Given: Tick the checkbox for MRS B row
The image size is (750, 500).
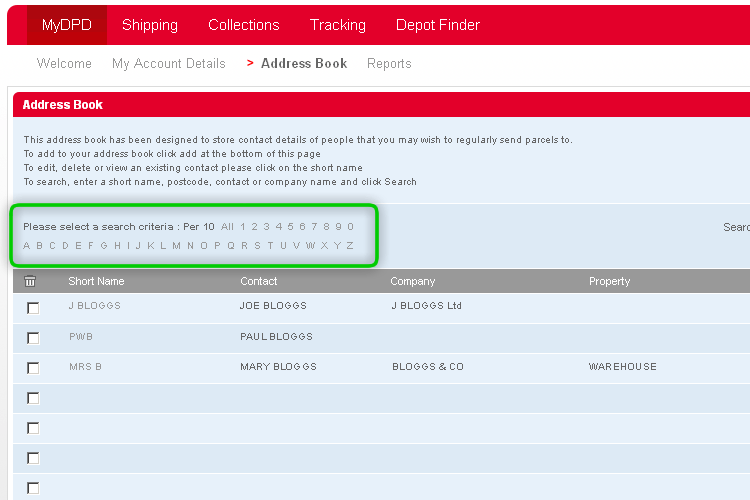Looking at the screenshot, I should (33, 368).
